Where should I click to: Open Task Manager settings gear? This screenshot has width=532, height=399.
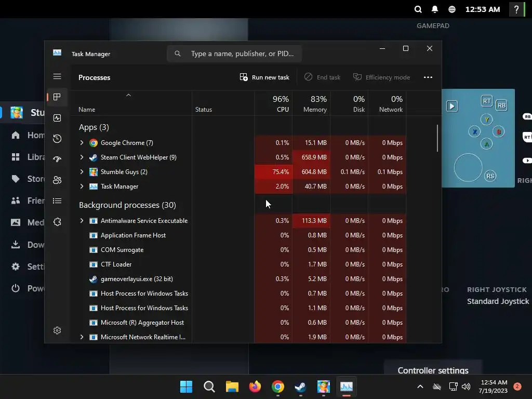tap(57, 330)
